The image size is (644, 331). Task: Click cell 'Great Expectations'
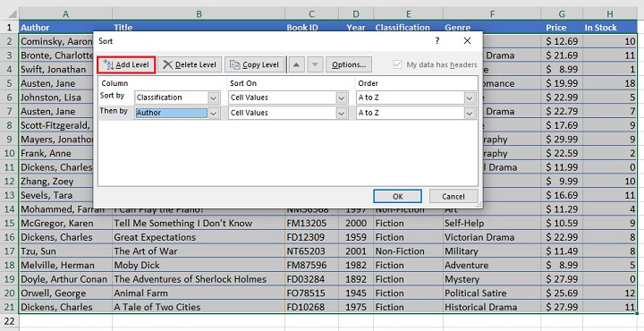tap(199, 237)
